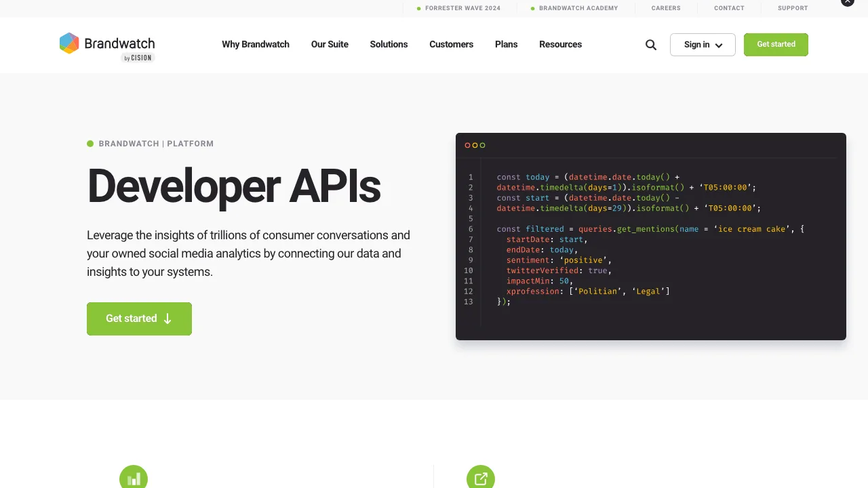Click the green bar chart circle icon
The width and height of the screenshot is (868, 488).
click(x=134, y=478)
